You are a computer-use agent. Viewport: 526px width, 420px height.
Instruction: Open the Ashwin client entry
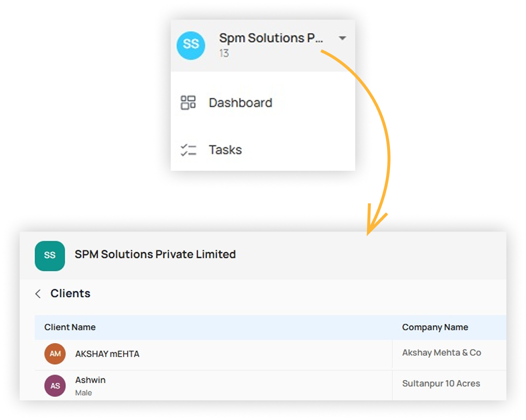[90, 380]
